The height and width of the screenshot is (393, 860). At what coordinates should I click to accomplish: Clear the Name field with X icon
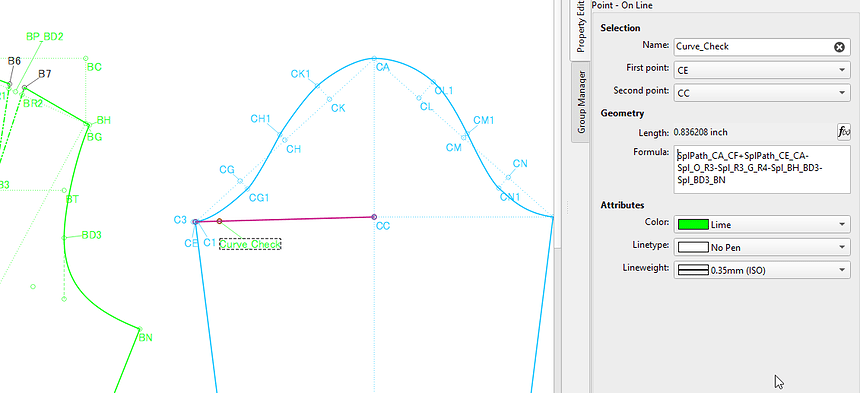point(839,47)
